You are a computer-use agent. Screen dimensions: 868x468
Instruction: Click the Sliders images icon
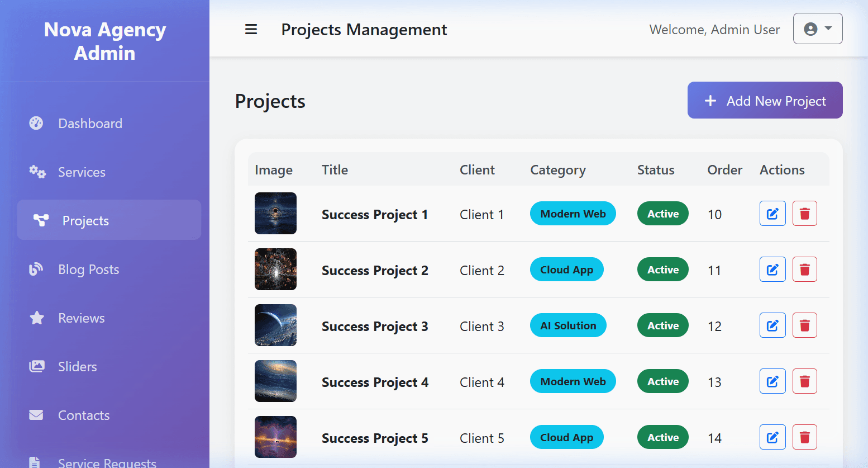[x=37, y=366]
